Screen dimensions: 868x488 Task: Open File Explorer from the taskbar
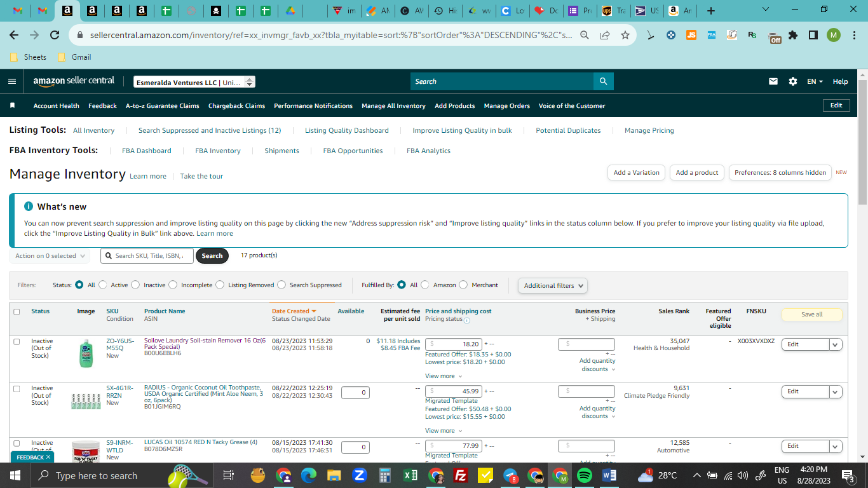[x=334, y=475]
